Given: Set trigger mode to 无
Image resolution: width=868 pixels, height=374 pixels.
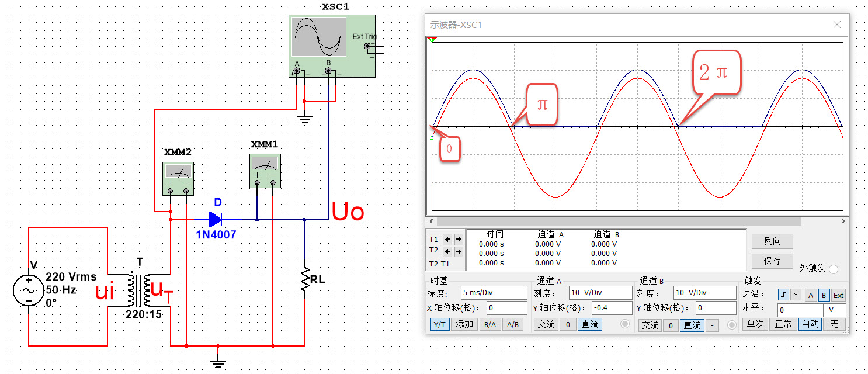Looking at the screenshot, I should pos(834,324).
